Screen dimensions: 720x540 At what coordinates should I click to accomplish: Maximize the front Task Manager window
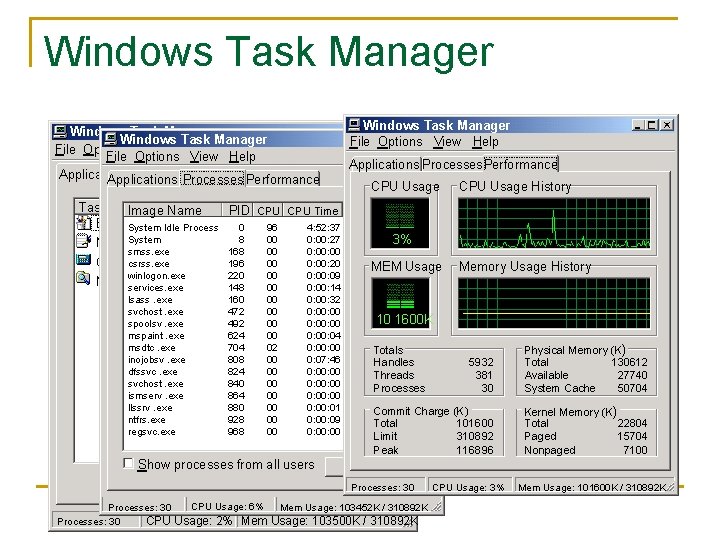coord(651,125)
